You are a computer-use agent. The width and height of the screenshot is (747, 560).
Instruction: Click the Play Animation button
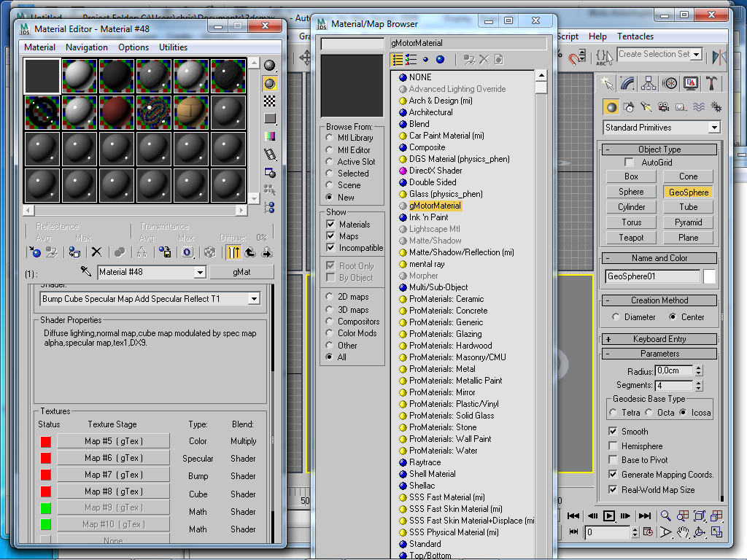point(609,516)
